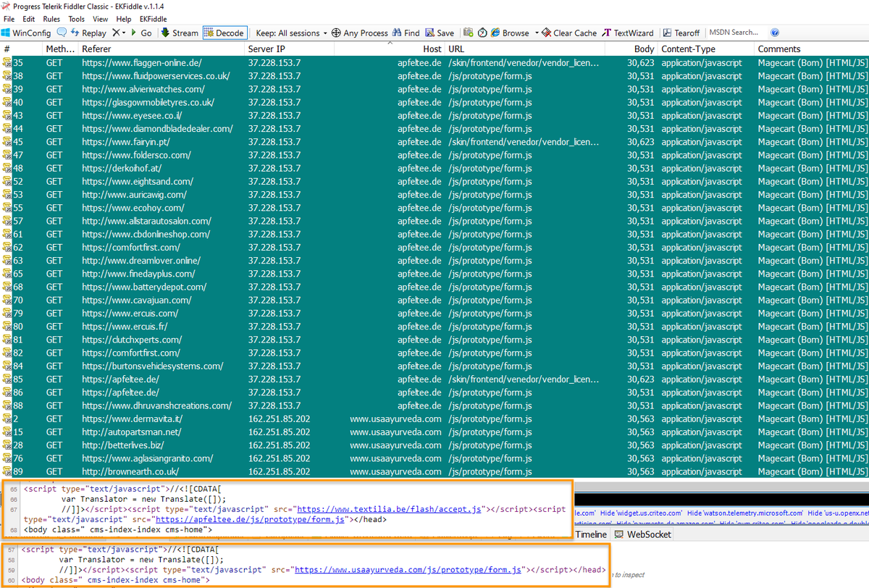
Task: Select row with referer https://www.ercuis.fr/
Action: pos(434,327)
